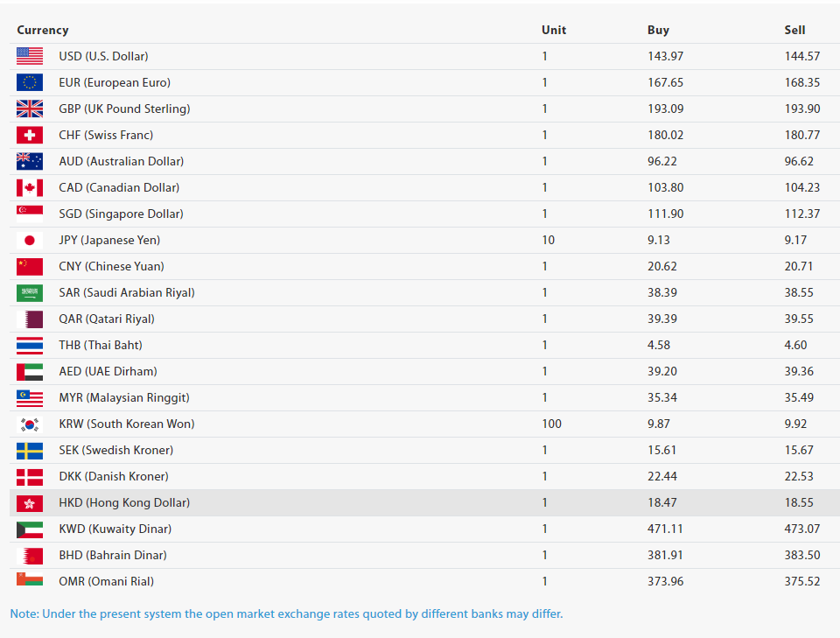The height and width of the screenshot is (638, 840).
Task: Click the Japanese Yen flag icon
Action: (30, 240)
